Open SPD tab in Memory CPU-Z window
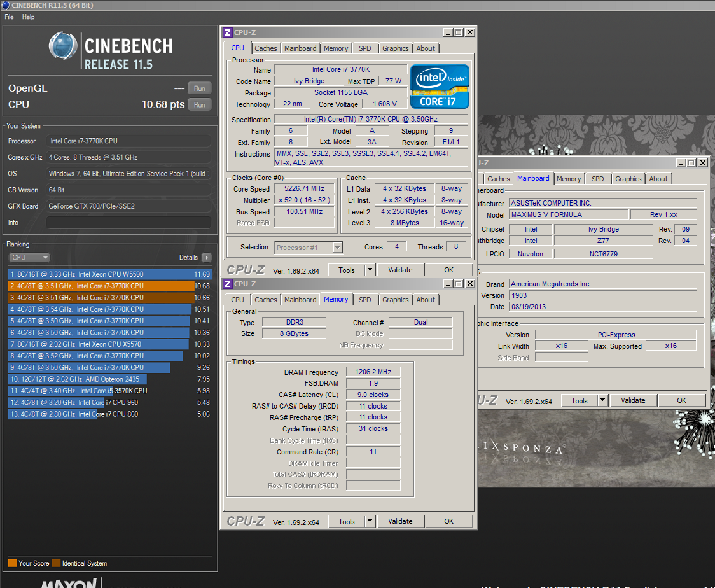 point(364,300)
